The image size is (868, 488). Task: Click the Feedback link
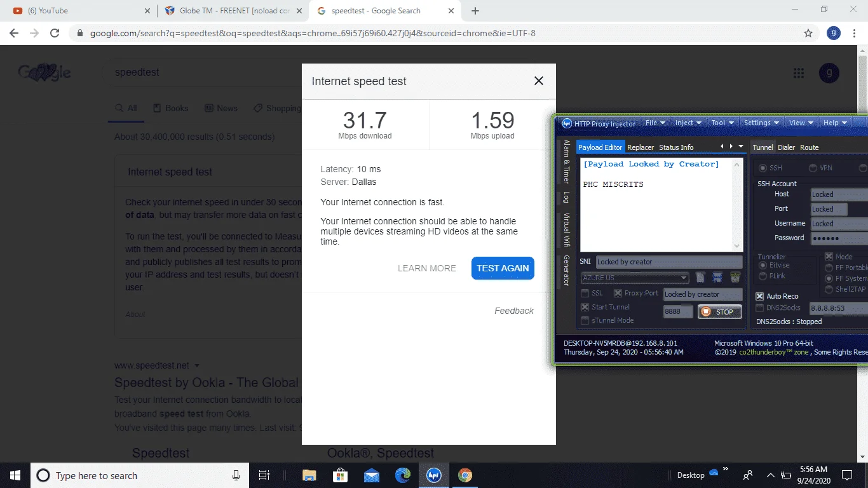point(514,311)
